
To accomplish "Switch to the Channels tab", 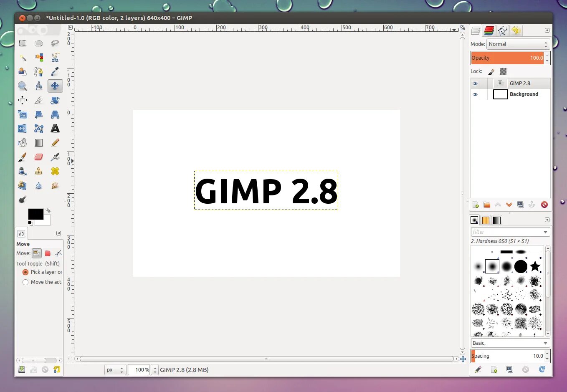I will (489, 30).
